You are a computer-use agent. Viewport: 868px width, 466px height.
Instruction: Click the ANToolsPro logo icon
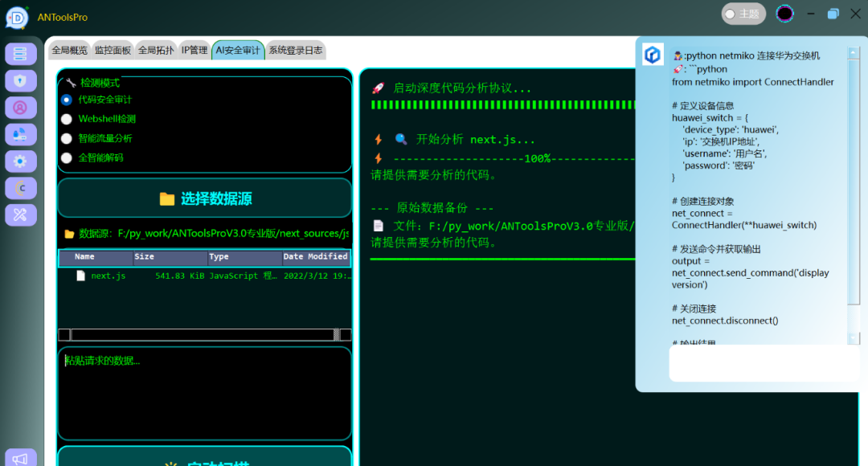point(17,17)
